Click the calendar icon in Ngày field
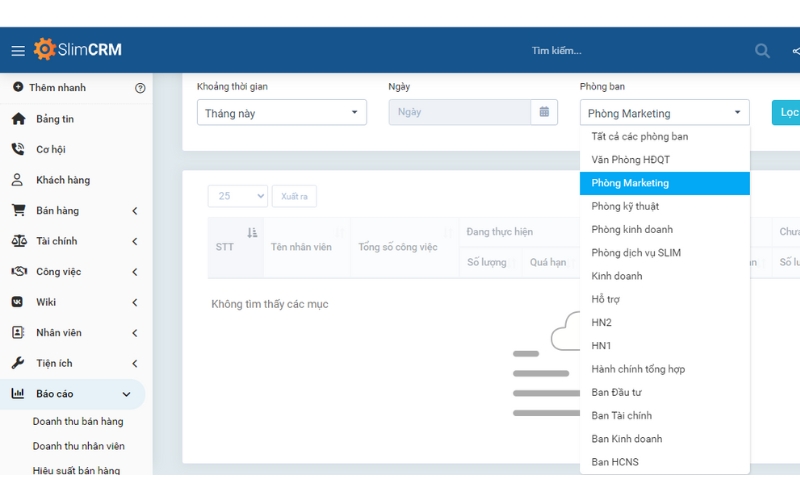This screenshot has height=500, width=800. tap(544, 112)
